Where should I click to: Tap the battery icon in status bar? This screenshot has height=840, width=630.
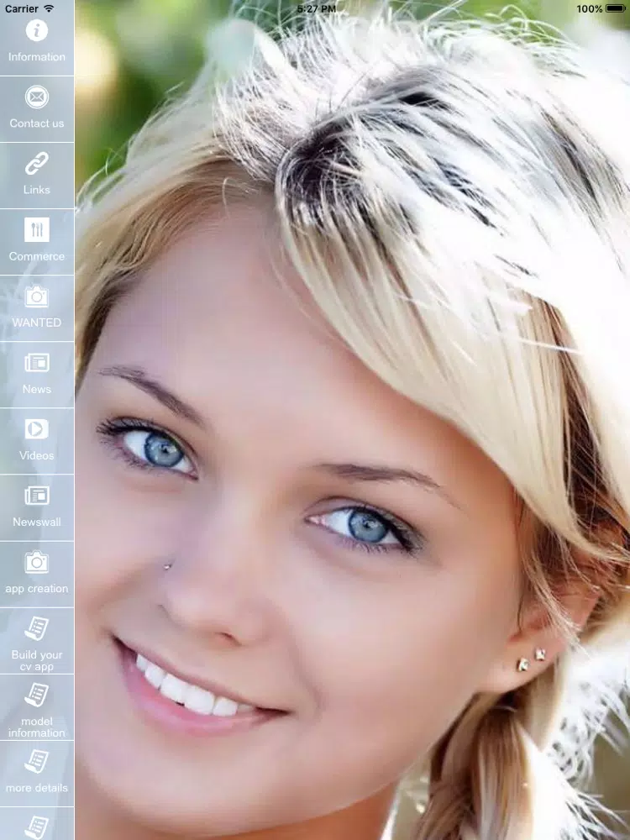tap(616, 8)
